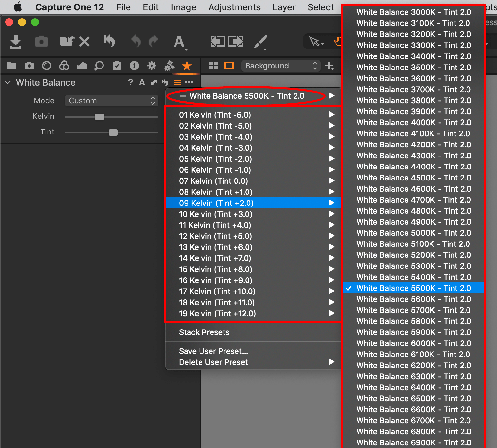Click the Apply Adjustments right-arrow icon
Image resolution: width=497 pixels, height=448 pixels.
click(x=236, y=41)
